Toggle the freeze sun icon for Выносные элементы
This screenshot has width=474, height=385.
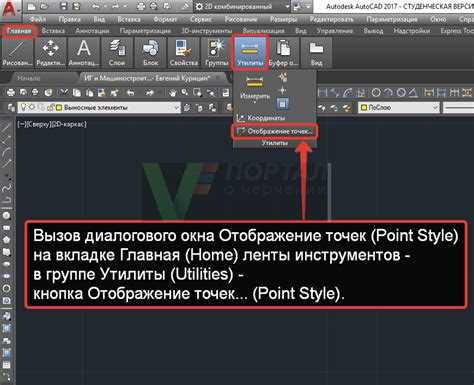coord(32,107)
